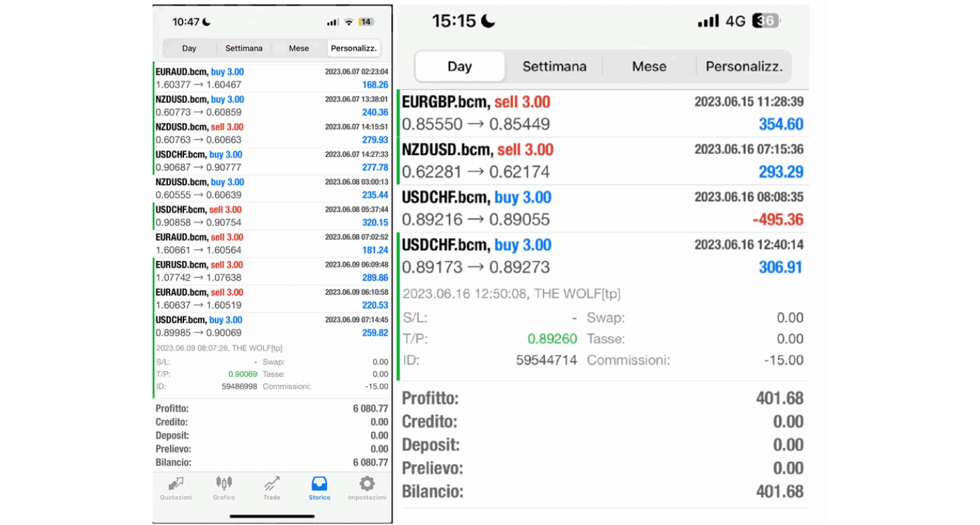Image resolution: width=980 pixels, height=525 pixels.
Task: Open the EURUSD.bcm sell 3.00 trade
Action: (272, 272)
